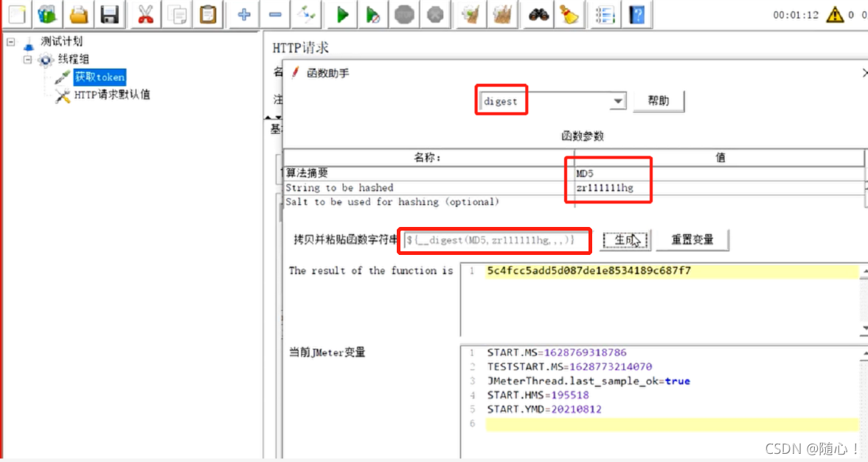Screen dimensions: 868x462
Task: Click the 算法摘要 parameter name cell
Action: click(x=429, y=173)
